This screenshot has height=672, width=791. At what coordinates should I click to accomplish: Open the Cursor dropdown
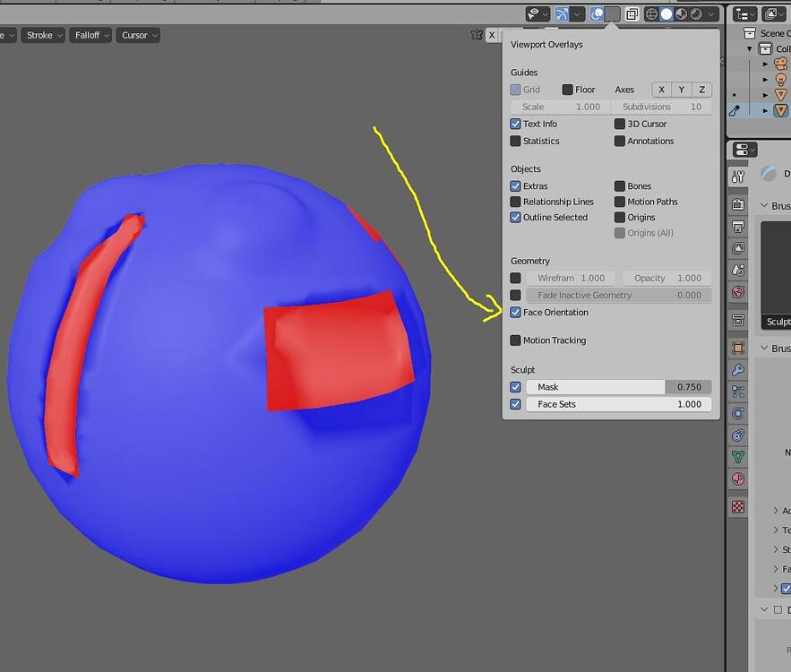pos(138,35)
